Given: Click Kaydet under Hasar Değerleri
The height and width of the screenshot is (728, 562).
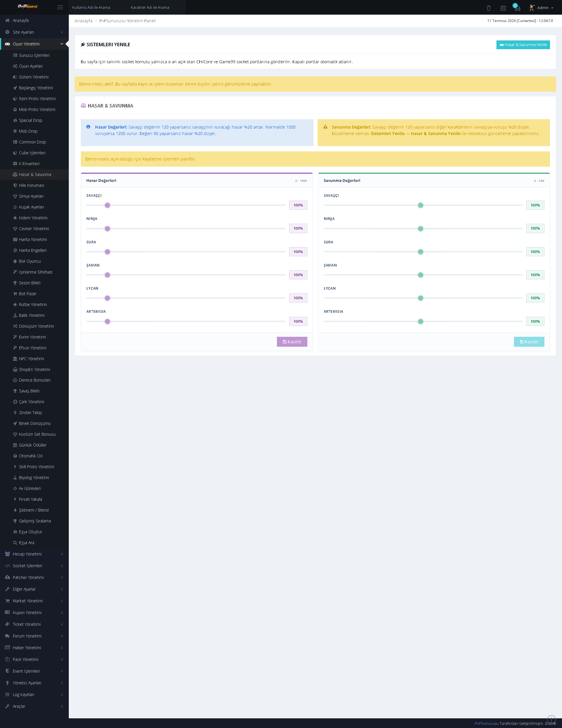Looking at the screenshot, I should coord(292,342).
